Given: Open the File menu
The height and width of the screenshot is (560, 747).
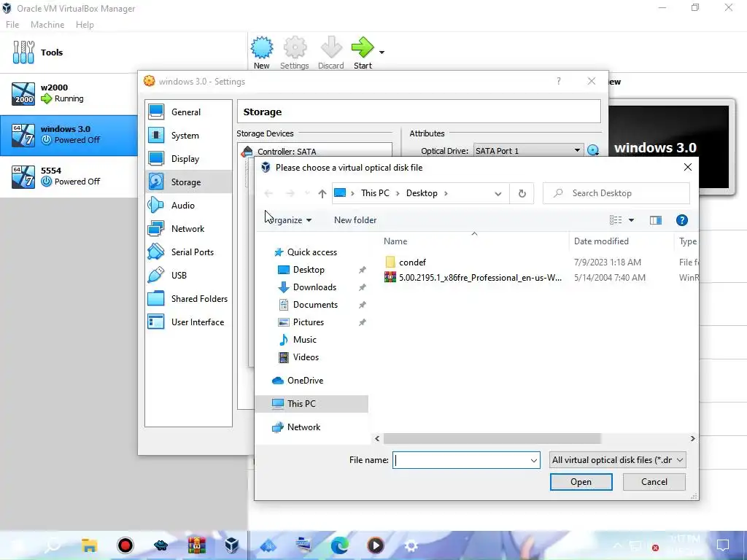Looking at the screenshot, I should pyautogui.click(x=12, y=25).
